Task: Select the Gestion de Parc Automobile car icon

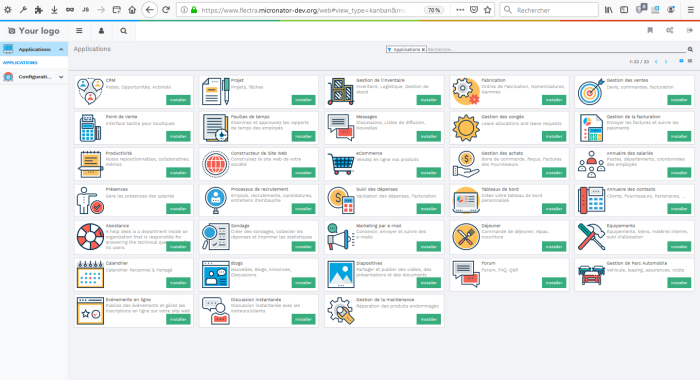Action: (x=591, y=274)
